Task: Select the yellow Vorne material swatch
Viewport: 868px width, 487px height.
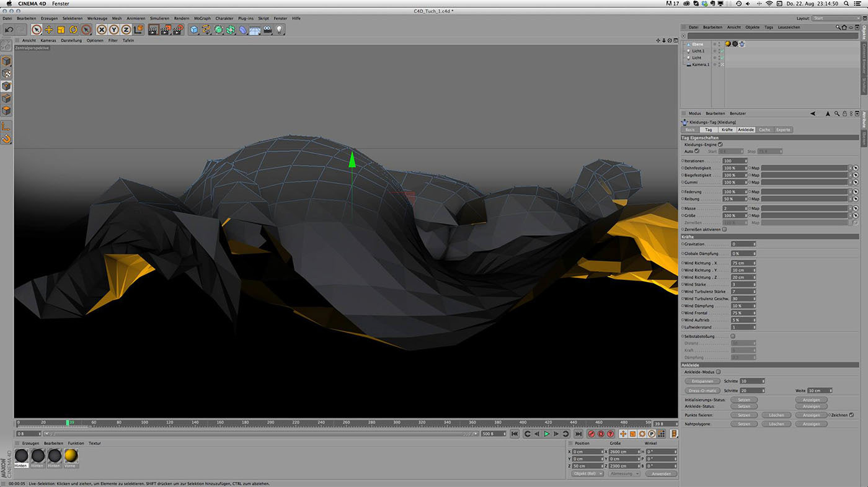Action: click(71, 457)
